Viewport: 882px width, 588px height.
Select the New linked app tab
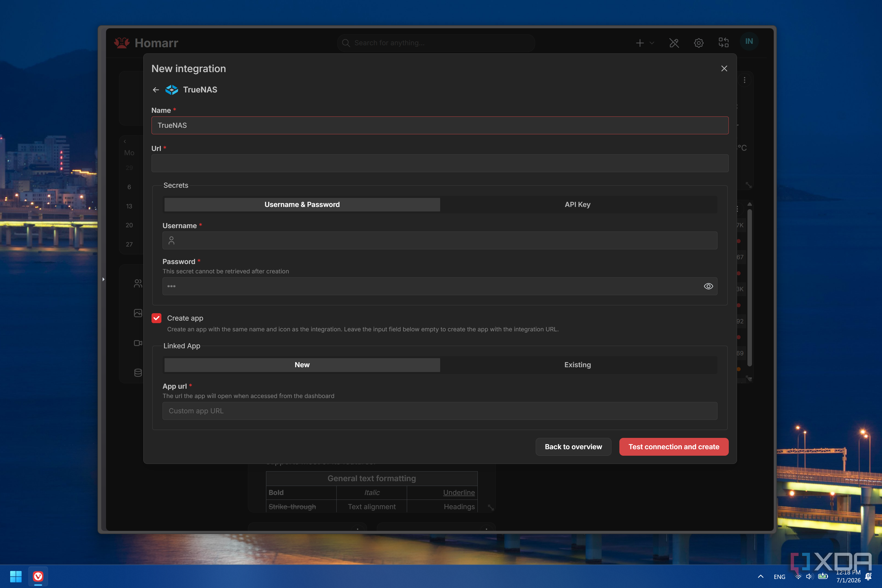coord(302,365)
